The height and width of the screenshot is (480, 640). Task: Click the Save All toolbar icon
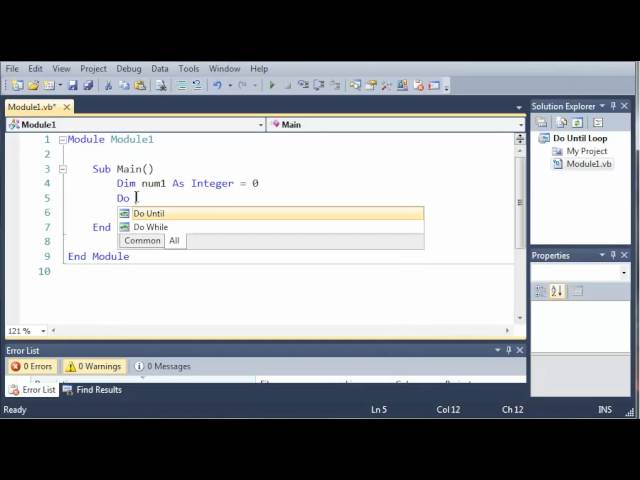tap(88, 86)
